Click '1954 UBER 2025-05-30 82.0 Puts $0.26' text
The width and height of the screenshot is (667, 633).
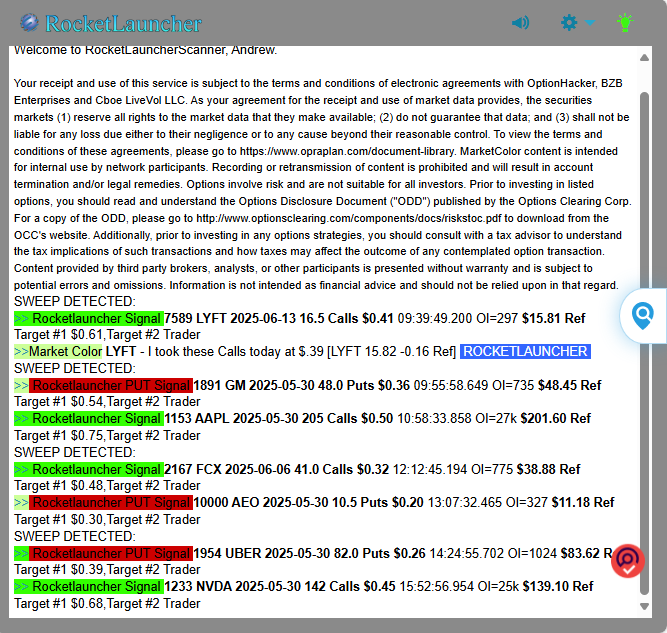pyautogui.click(x=309, y=553)
